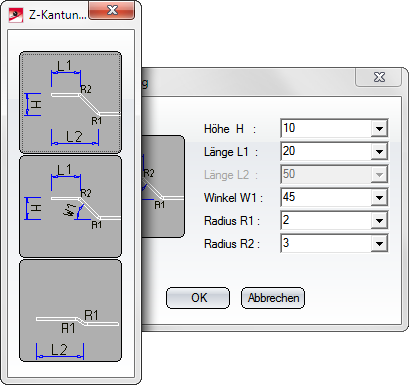Screen dimensions: 409x385
Task: Expand the Radius R1 dropdown
Action: point(379,221)
